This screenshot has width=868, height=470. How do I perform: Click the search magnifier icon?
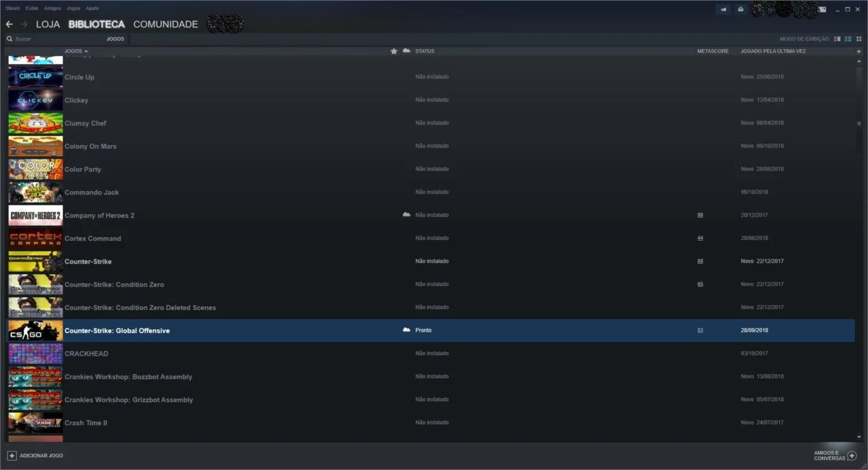point(9,38)
